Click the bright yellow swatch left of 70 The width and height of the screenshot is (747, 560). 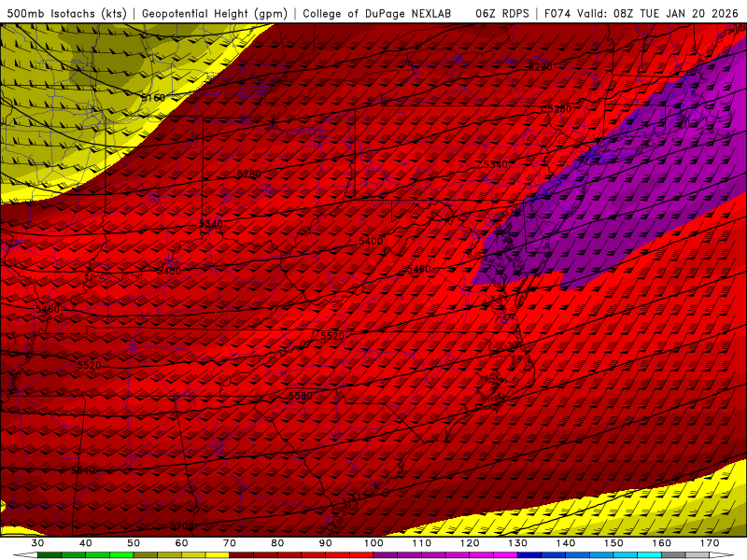(218, 555)
